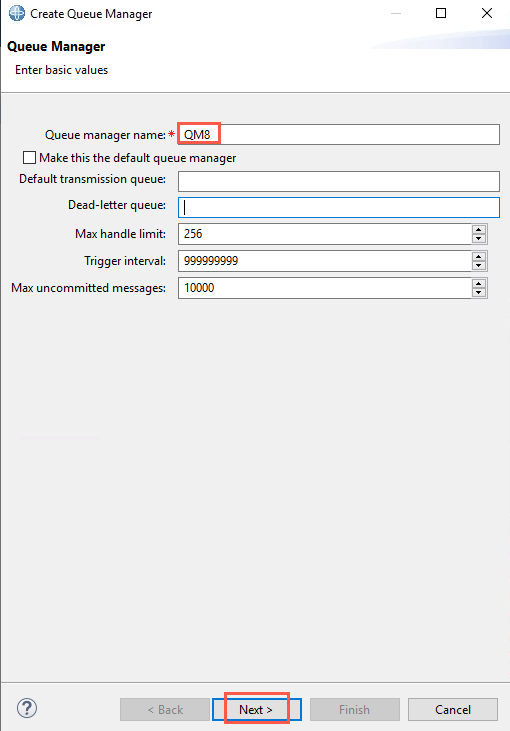The height and width of the screenshot is (731, 510).
Task: Click the disabled Back button
Action: coord(165,710)
